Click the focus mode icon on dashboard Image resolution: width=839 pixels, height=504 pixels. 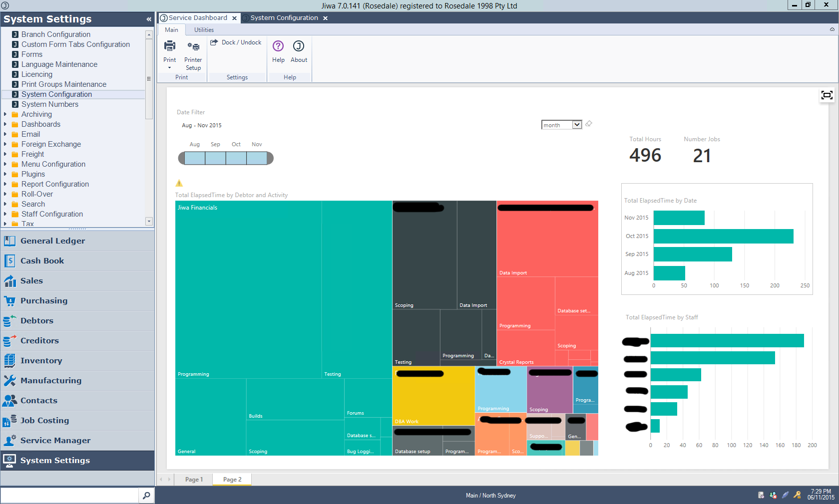coord(827,95)
